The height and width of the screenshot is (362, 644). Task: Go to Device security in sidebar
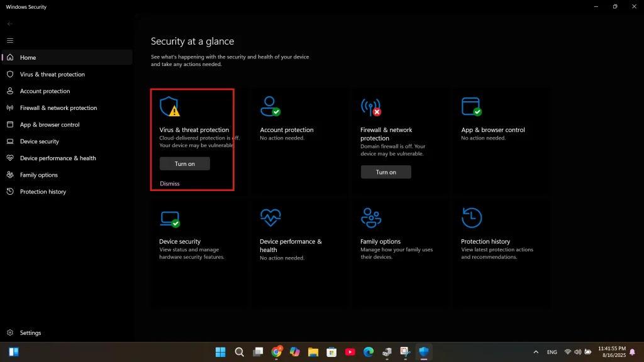click(x=39, y=141)
